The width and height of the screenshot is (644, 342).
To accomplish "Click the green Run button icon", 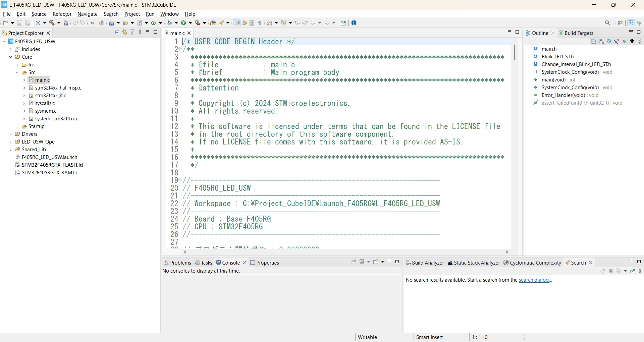I will click(x=183, y=23).
